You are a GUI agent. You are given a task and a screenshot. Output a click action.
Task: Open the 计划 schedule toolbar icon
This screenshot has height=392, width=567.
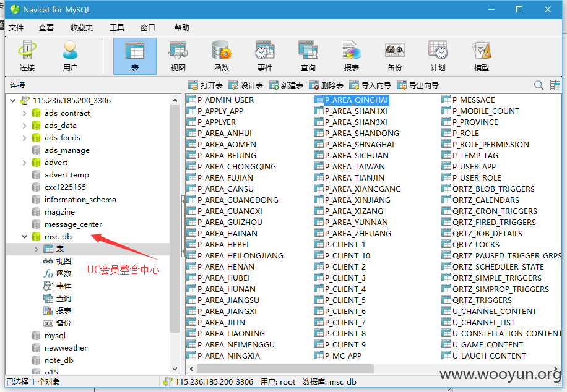438,56
